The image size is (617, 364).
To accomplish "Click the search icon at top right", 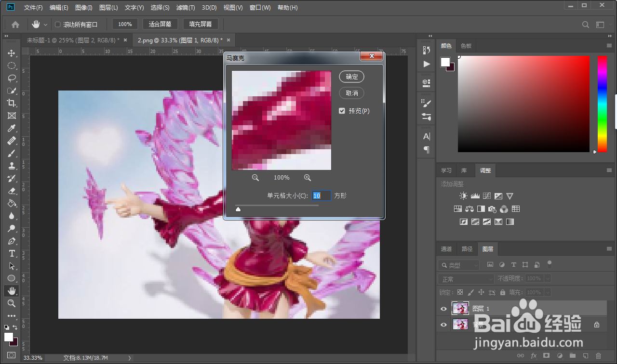I will click(x=586, y=24).
